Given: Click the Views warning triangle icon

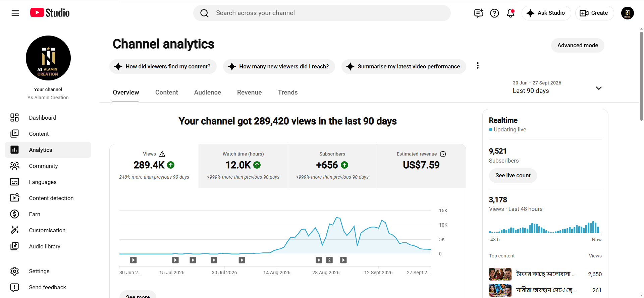Looking at the screenshot, I should click(x=162, y=154).
